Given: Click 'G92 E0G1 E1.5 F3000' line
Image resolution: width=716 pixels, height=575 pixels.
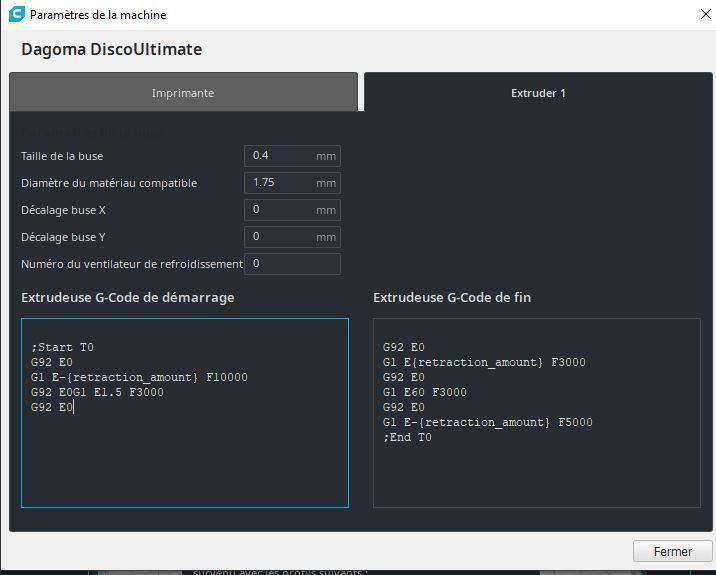Looking at the screenshot, I should pos(97,392).
